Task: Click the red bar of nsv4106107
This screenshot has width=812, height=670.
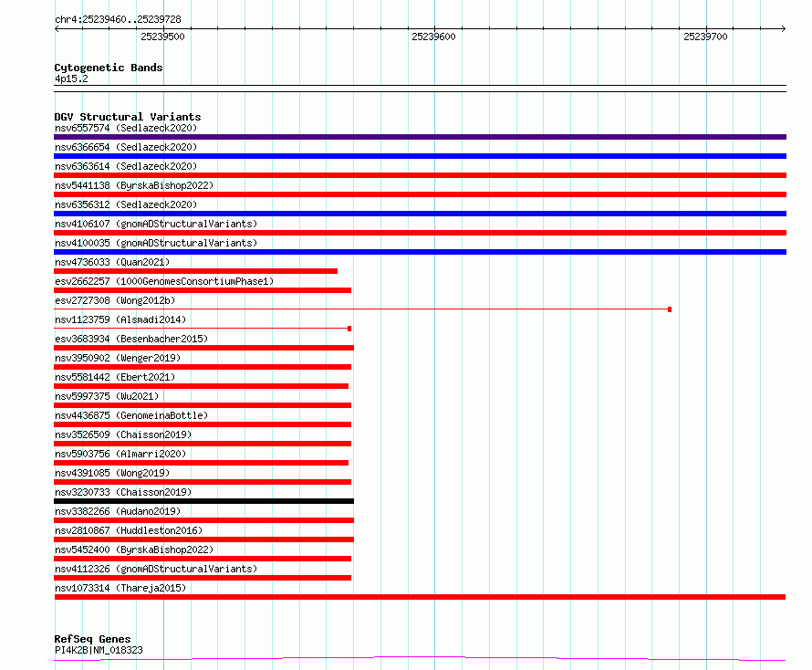Action: [420, 233]
